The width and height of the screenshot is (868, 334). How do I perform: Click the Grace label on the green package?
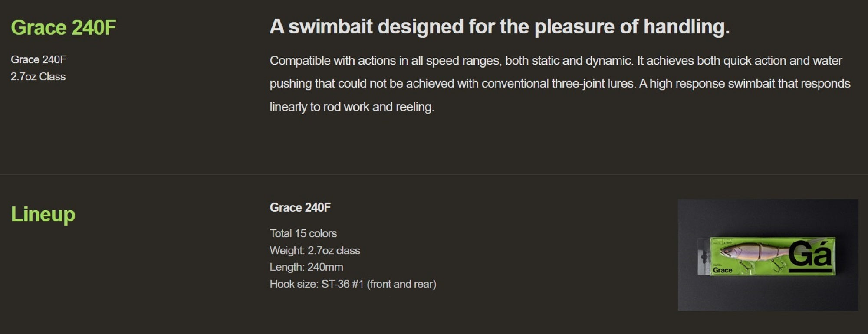pyautogui.click(x=722, y=270)
